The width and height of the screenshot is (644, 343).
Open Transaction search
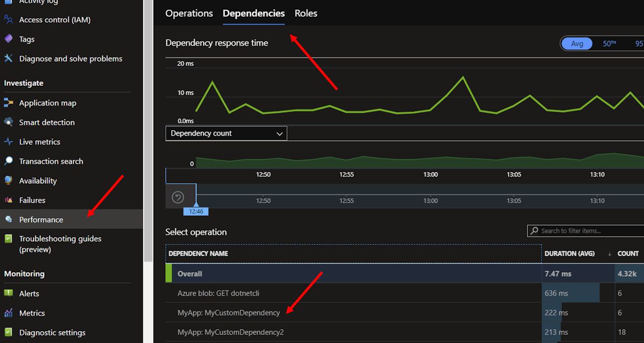(50, 161)
